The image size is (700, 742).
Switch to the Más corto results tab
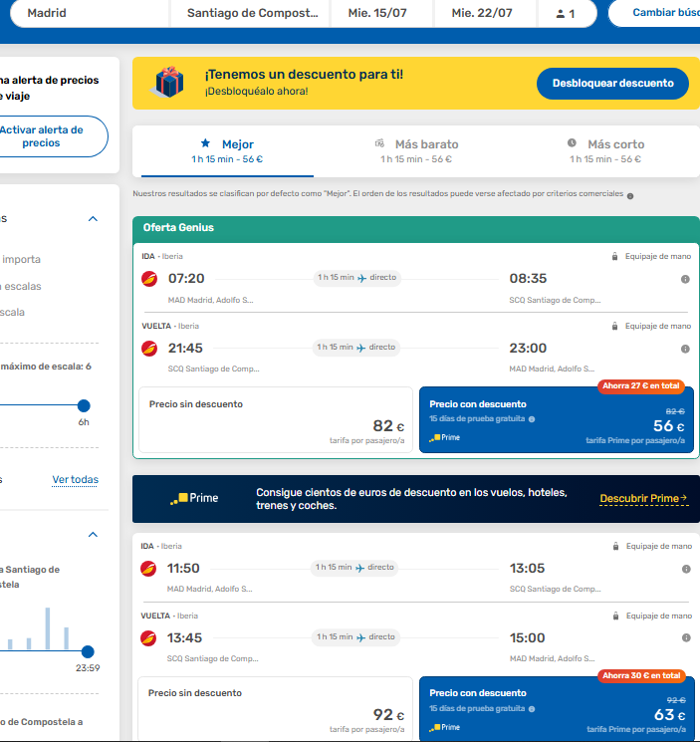tap(605, 151)
